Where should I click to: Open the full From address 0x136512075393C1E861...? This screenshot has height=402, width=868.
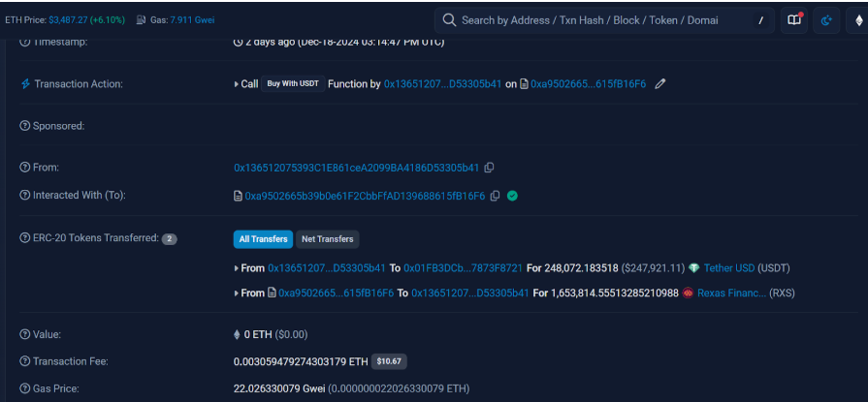[356, 168]
